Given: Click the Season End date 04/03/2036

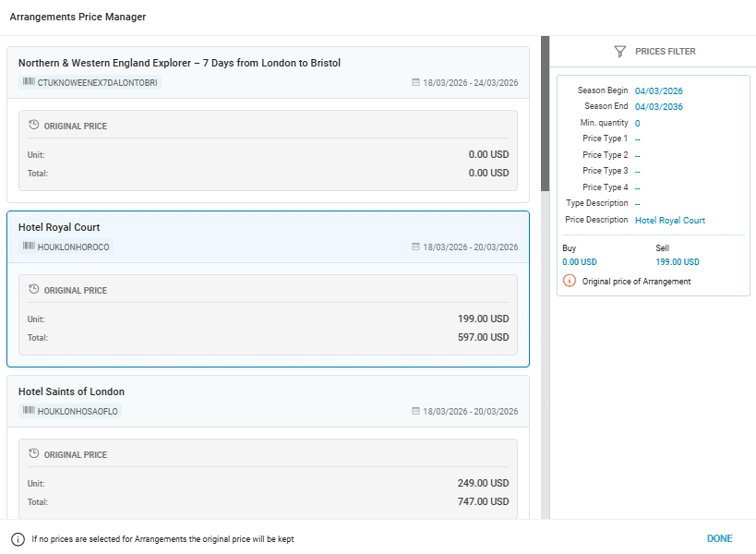Looking at the screenshot, I should 659,107.
